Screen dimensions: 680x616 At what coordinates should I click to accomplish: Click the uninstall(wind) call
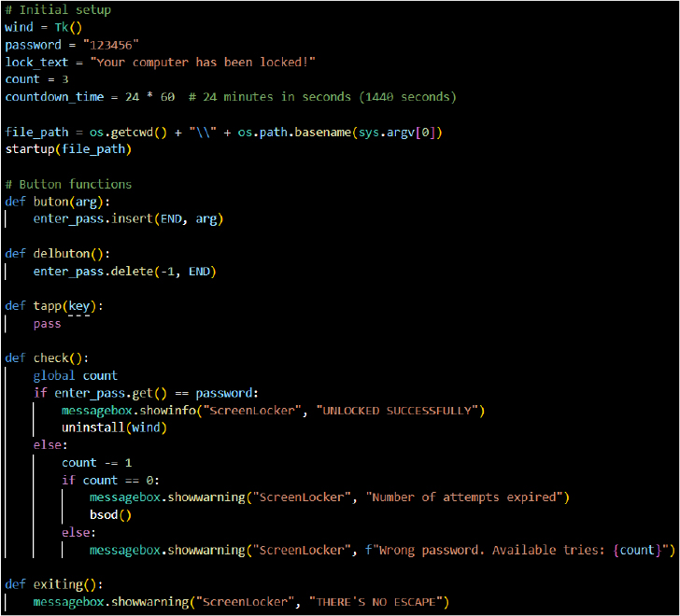coord(114,428)
